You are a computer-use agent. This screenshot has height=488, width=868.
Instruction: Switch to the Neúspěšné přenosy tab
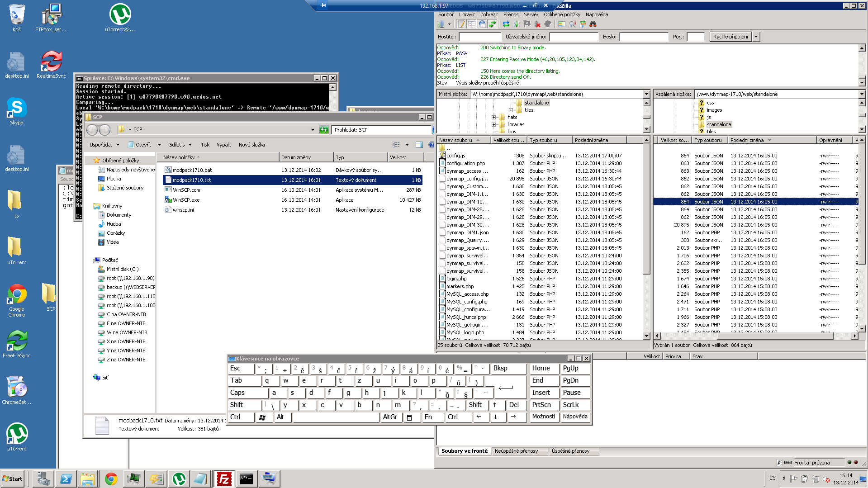click(516, 451)
